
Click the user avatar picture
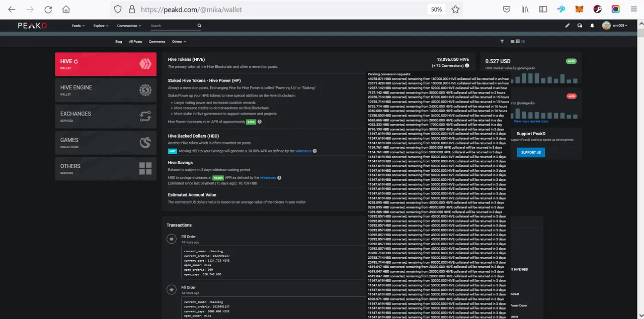coord(606,26)
